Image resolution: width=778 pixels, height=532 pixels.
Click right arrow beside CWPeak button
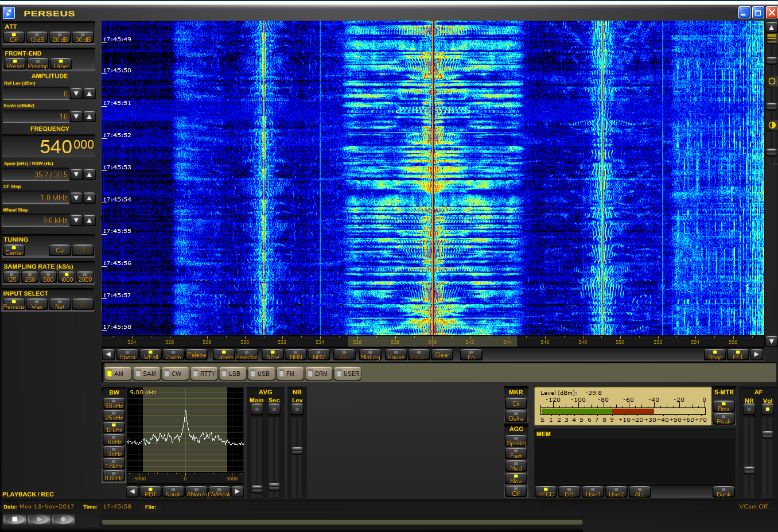pyautogui.click(x=238, y=491)
